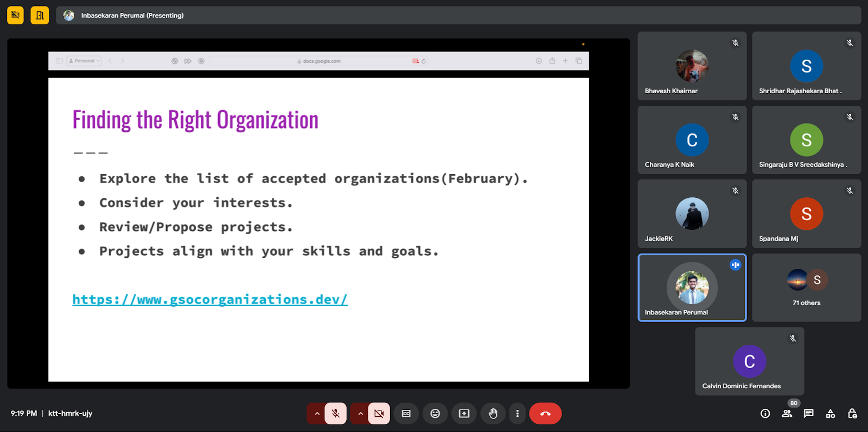
Task: Click the docs.google.com address bar in shared browser
Action: (x=318, y=61)
